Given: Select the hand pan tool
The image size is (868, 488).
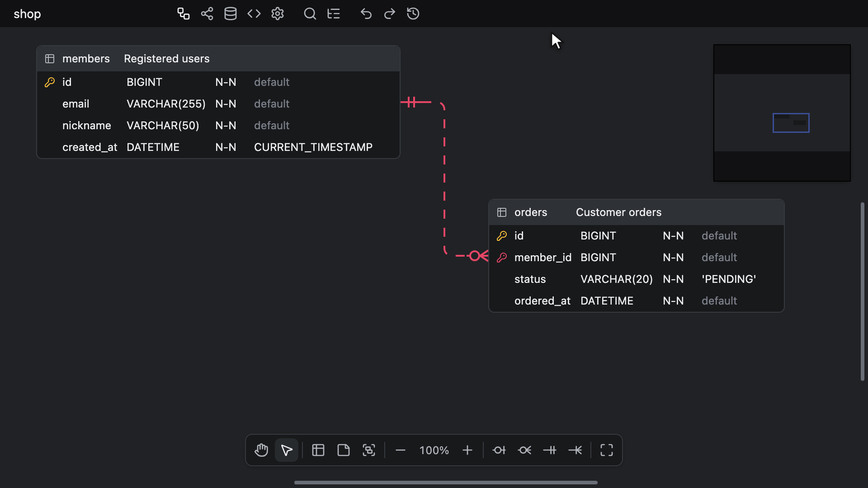Looking at the screenshot, I should 261,450.
